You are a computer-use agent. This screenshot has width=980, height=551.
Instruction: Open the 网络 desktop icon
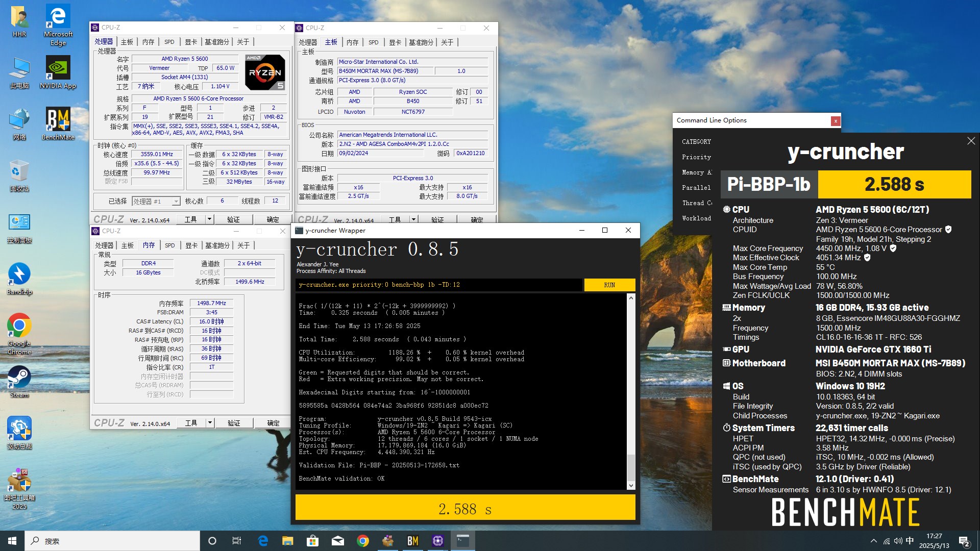point(19,124)
